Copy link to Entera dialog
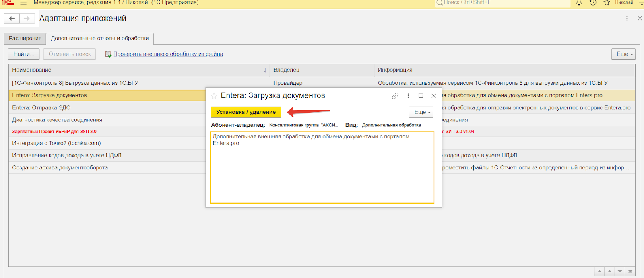The height and width of the screenshot is (278, 644). (395, 96)
